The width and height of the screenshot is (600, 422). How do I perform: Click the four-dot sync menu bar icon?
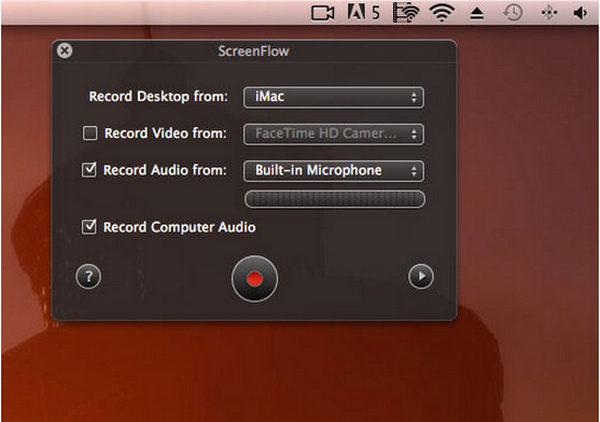(549, 13)
